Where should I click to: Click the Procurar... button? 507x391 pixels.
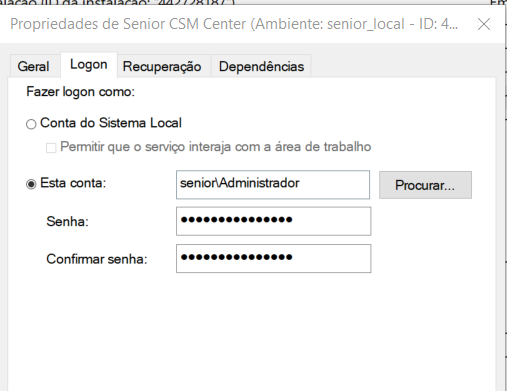click(x=425, y=185)
